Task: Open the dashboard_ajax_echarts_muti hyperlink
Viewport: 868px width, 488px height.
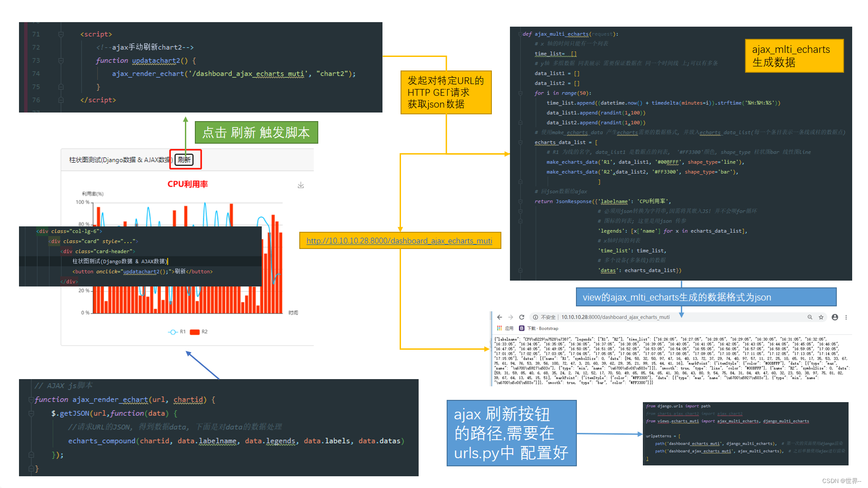Action: click(x=399, y=241)
